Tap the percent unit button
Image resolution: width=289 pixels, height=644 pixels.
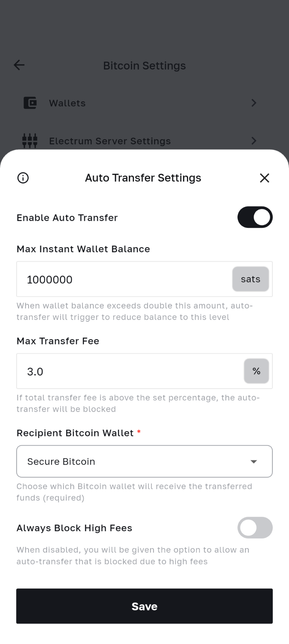point(256,371)
